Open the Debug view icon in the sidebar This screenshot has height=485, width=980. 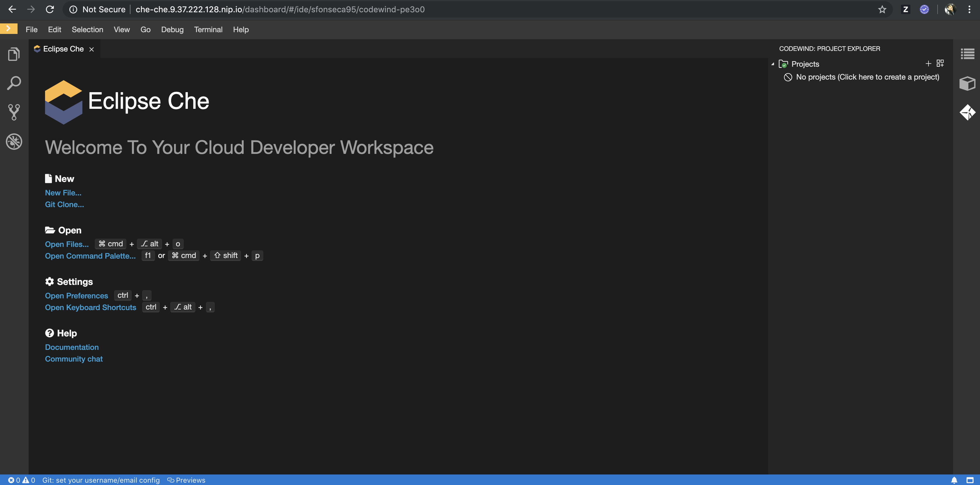click(14, 142)
